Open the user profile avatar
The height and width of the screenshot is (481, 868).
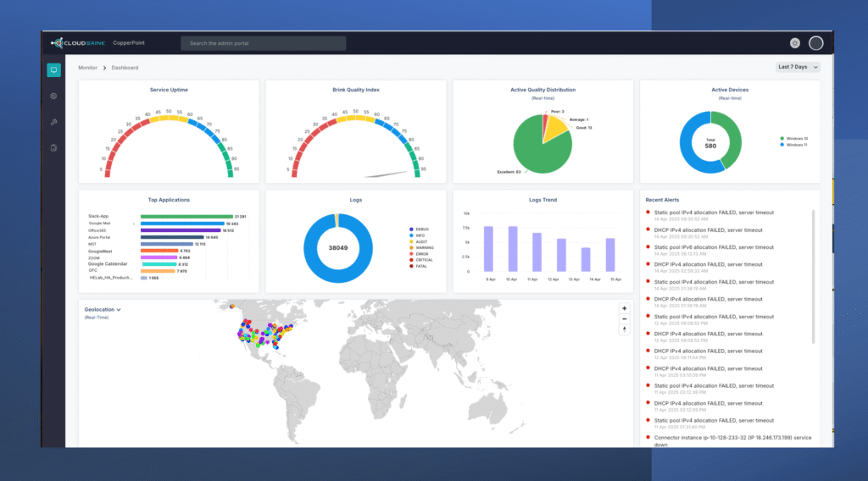[815, 43]
